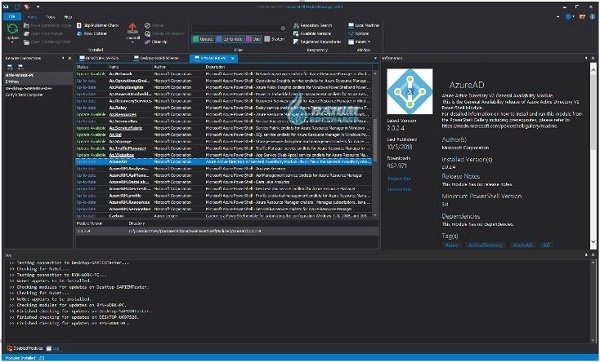Click the clear icon in filter box

(x=283, y=28)
